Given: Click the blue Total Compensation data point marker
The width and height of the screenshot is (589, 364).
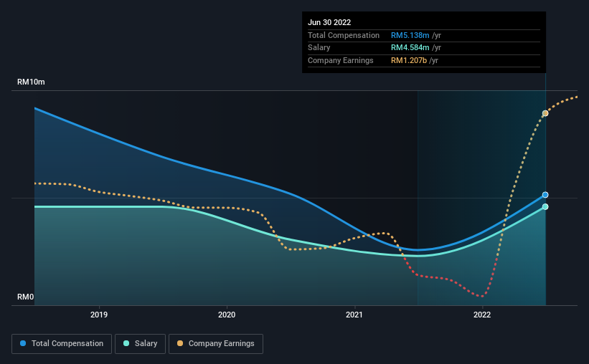Looking at the screenshot, I should [x=545, y=195].
